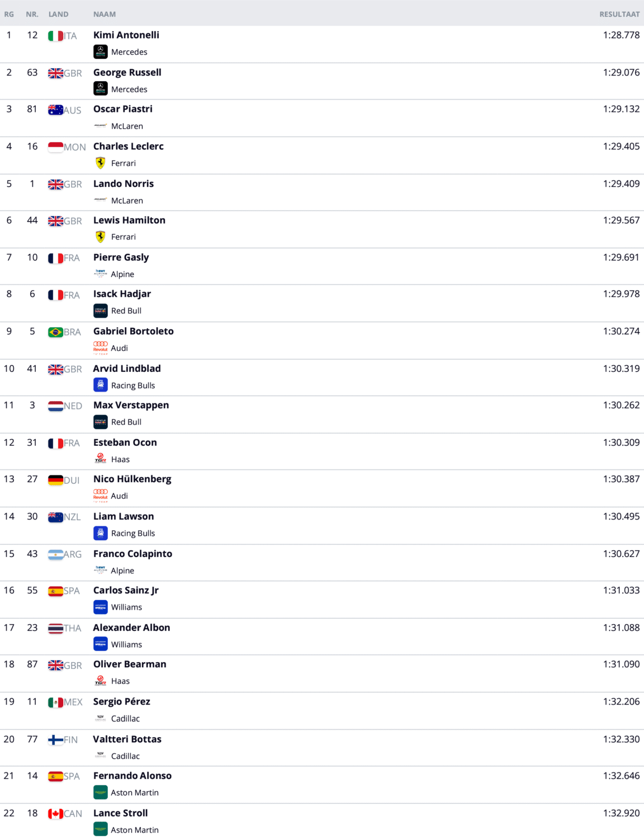Sort by the RESULTAAT column header
The image size is (644, 839).
pos(619,14)
